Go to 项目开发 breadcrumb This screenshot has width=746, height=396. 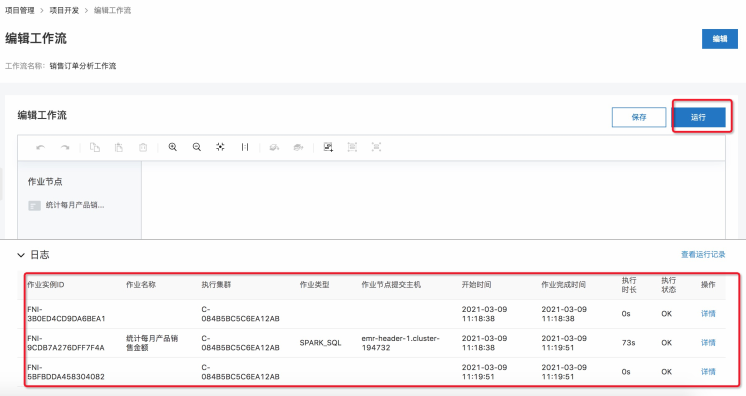tap(64, 10)
